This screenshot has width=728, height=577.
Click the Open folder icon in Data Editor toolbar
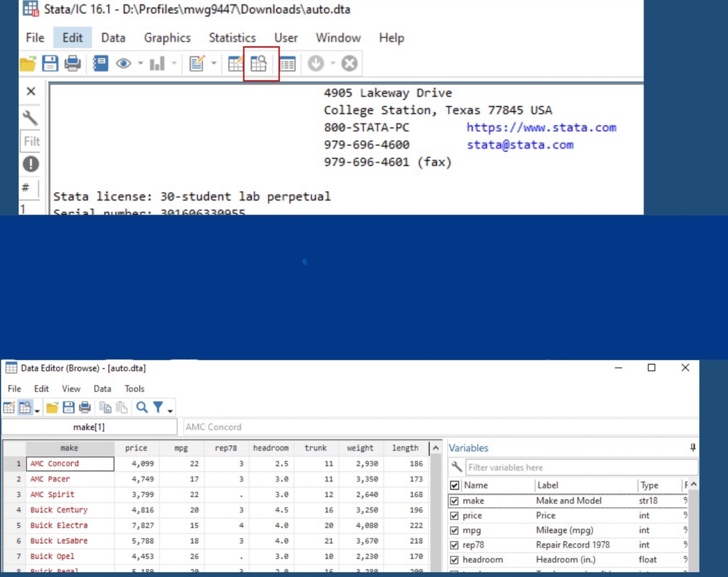pos(52,407)
